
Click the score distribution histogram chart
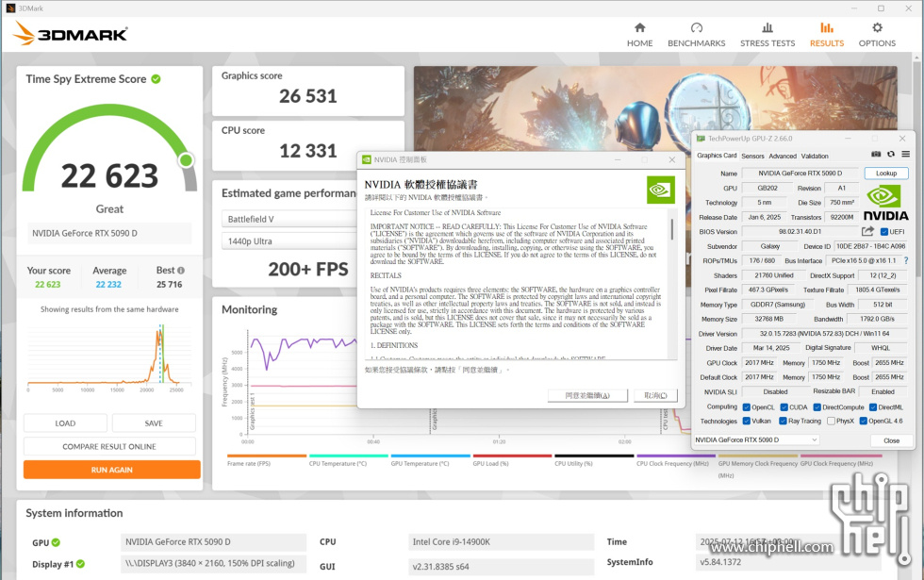click(x=108, y=356)
